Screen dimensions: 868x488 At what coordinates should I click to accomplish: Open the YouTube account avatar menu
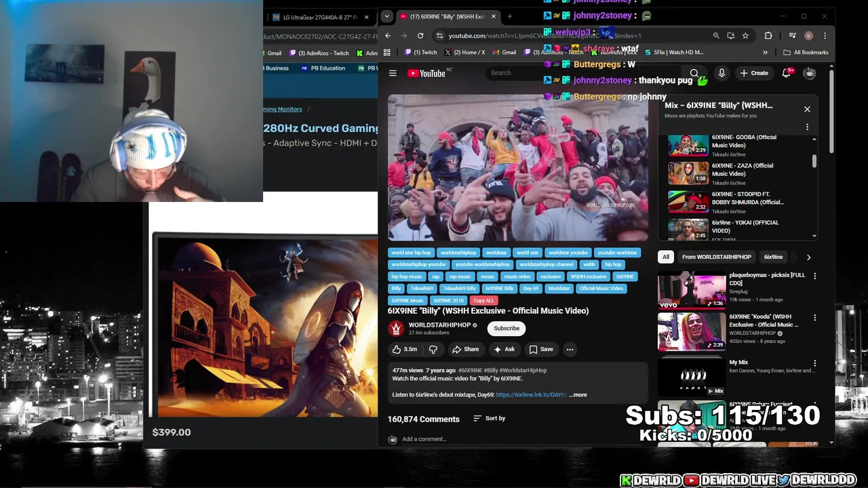coord(810,73)
